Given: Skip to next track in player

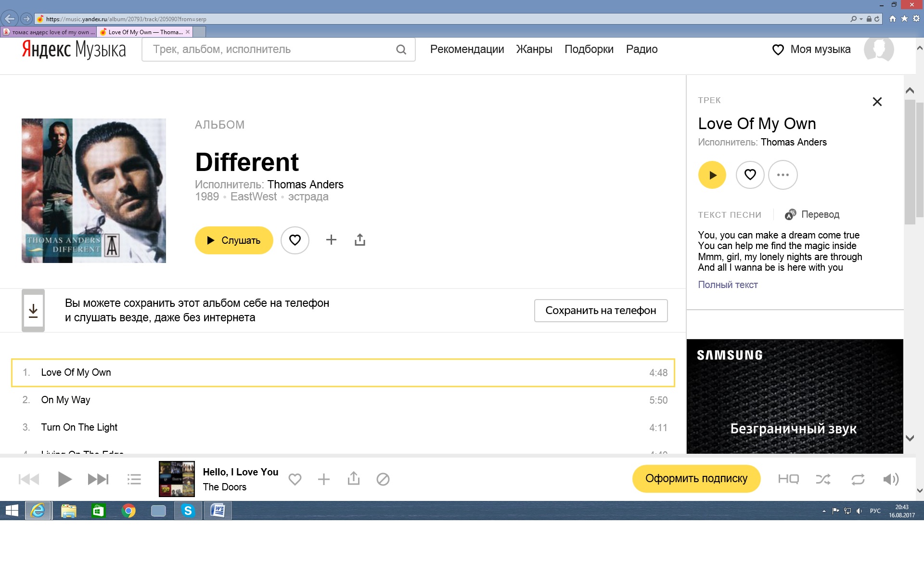Looking at the screenshot, I should tap(98, 479).
